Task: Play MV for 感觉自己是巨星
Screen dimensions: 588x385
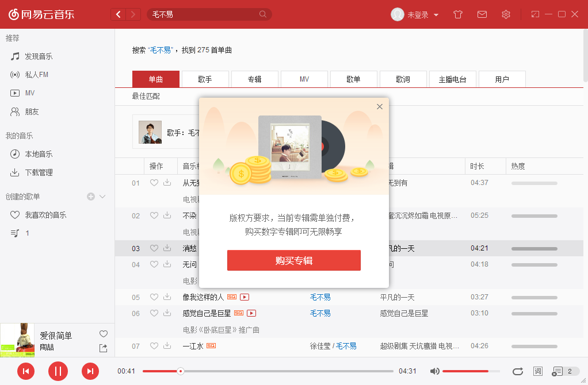Action: click(x=251, y=313)
